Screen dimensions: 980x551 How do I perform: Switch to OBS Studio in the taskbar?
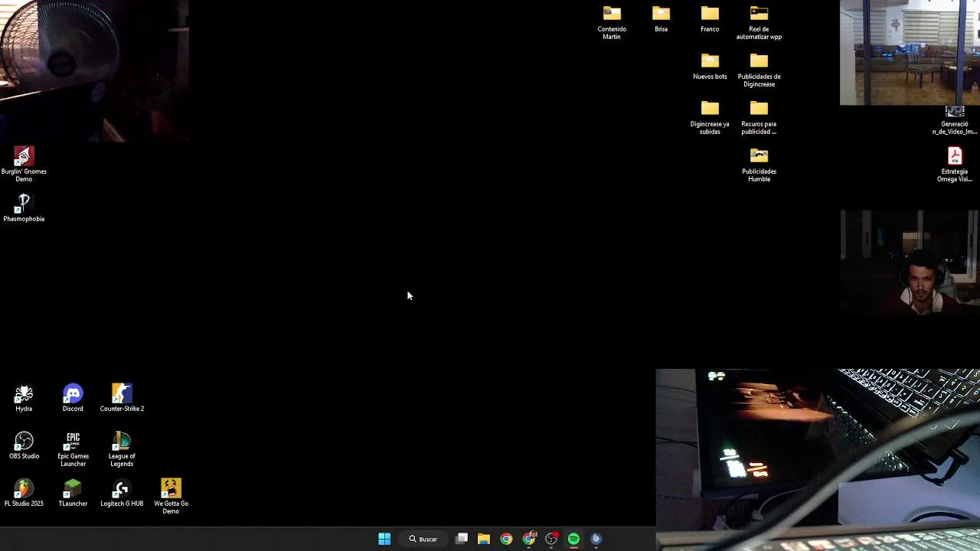point(551,539)
